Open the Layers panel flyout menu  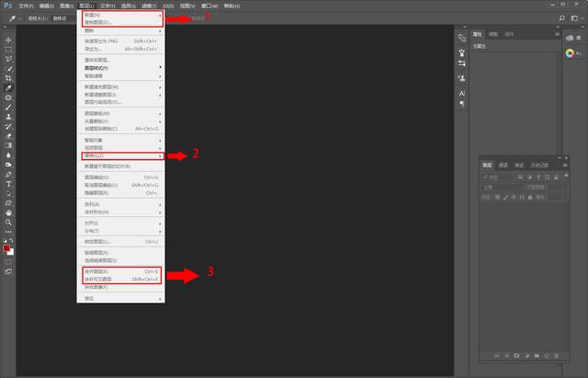(565, 166)
